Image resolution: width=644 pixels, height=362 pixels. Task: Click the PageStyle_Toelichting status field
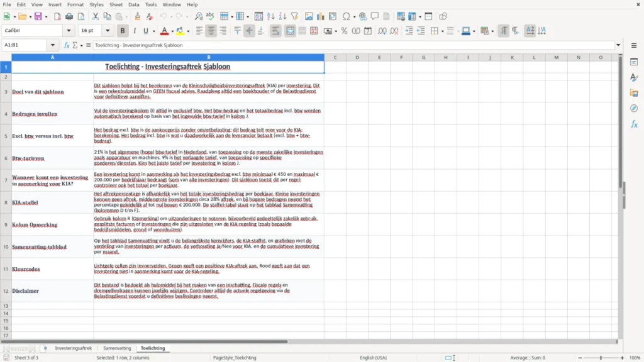(235, 358)
